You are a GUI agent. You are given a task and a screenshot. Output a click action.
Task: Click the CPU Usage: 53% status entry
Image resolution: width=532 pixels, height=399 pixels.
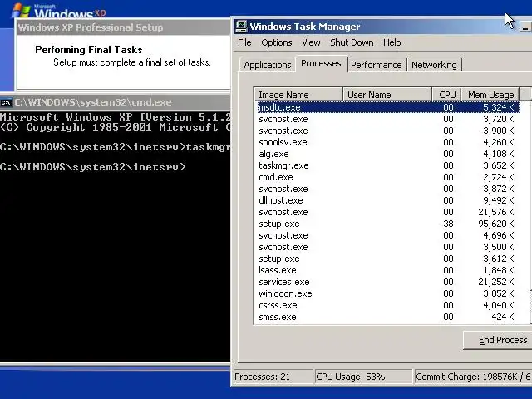[363, 377]
